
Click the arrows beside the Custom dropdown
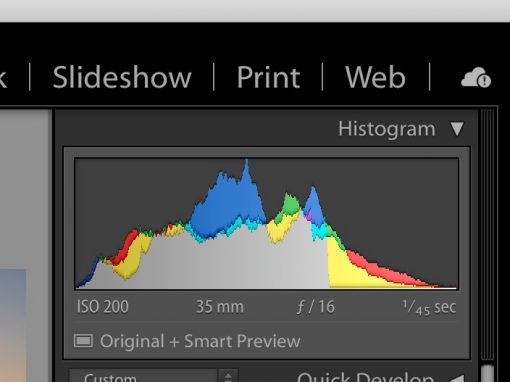[228, 376]
